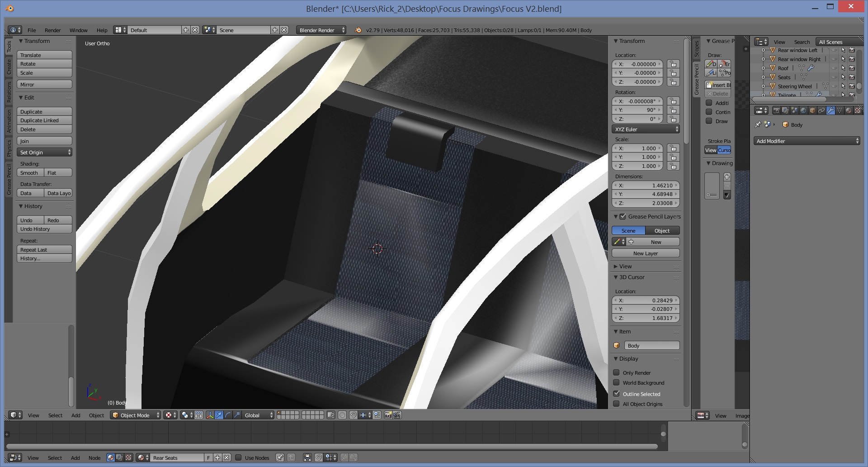Collapse the 3D Cursor panel
Viewport: 868px width, 467px height.
pos(616,277)
